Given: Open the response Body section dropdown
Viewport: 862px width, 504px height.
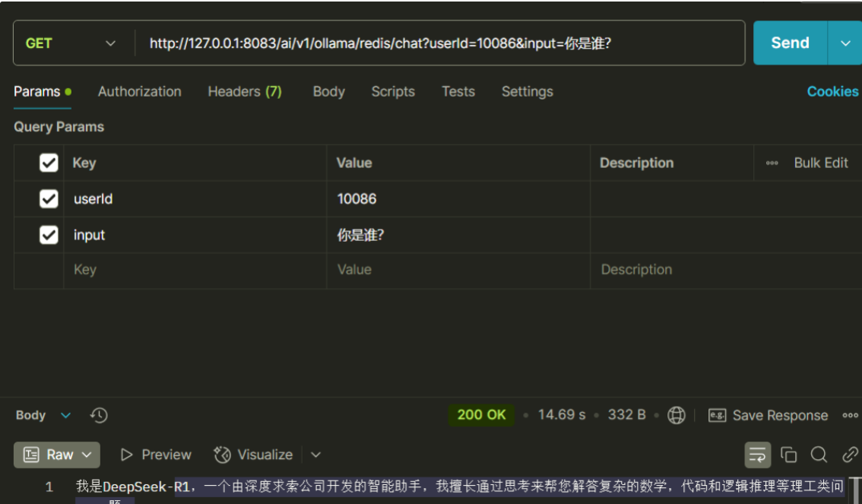Looking at the screenshot, I should click(43, 415).
